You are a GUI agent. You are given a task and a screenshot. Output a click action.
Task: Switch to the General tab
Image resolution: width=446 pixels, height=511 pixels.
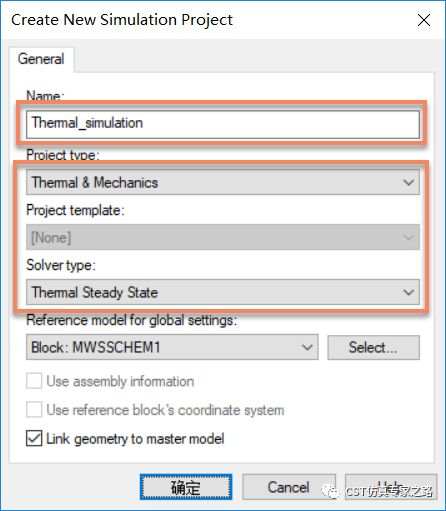[x=41, y=59]
